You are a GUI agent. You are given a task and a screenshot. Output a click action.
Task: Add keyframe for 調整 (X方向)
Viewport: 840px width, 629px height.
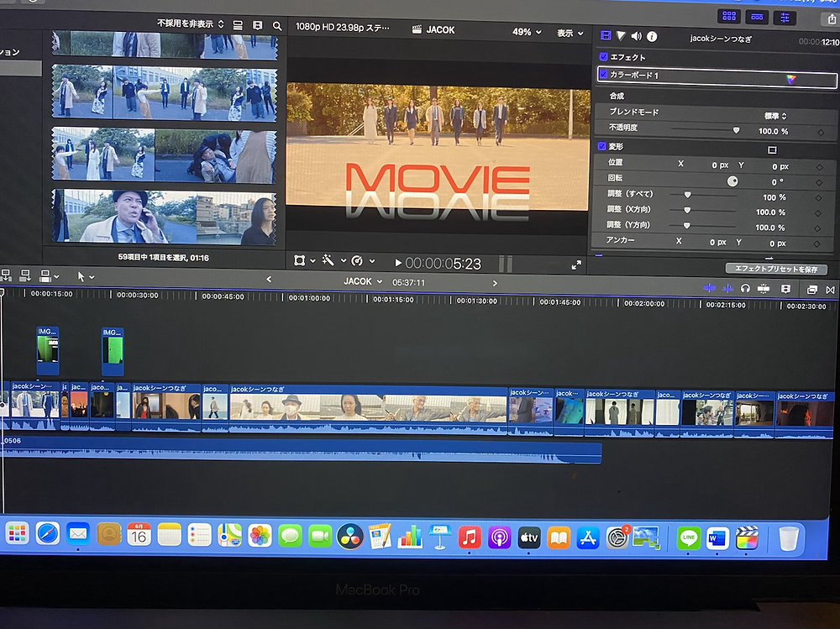(x=817, y=213)
